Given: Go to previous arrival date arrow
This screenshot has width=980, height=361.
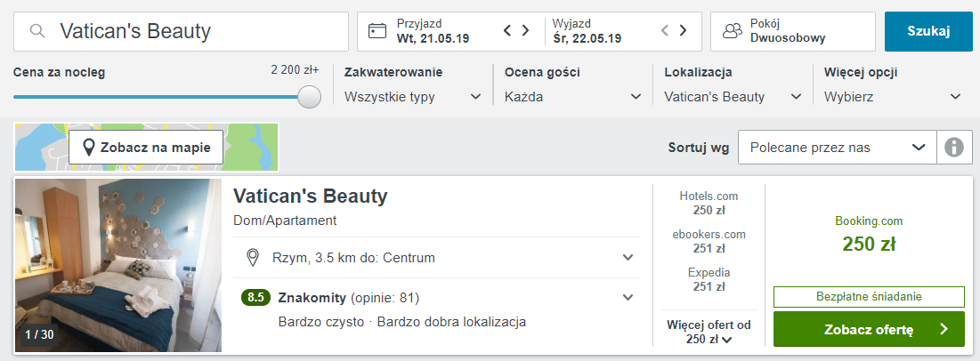Looking at the screenshot, I should [507, 30].
